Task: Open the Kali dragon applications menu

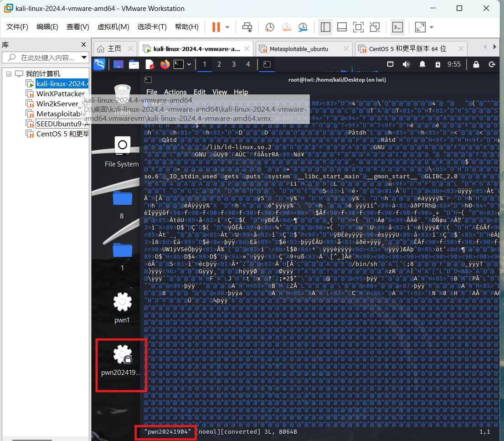Action: click(99, 64)
